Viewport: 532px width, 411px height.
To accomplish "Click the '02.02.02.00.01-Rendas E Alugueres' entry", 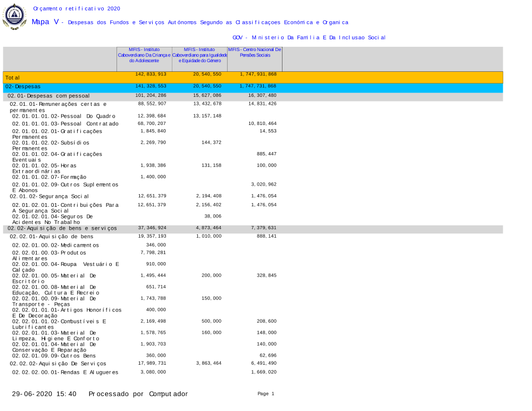I will pyautogui.click(x=65, y=372).
